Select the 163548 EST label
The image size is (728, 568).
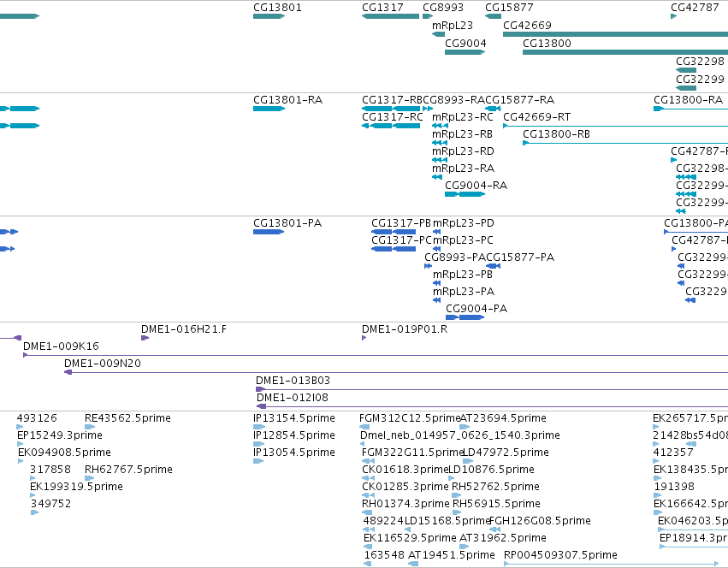tap(384, 555)
